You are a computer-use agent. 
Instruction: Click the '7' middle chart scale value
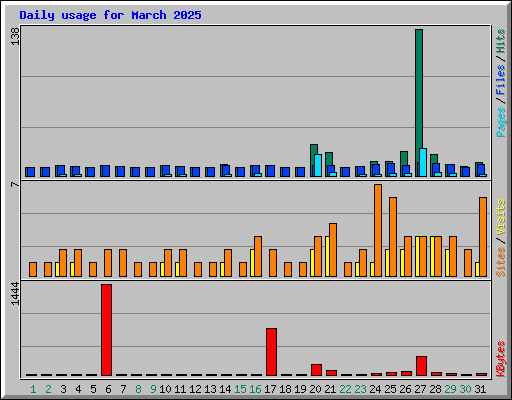(x=15, y=184)
